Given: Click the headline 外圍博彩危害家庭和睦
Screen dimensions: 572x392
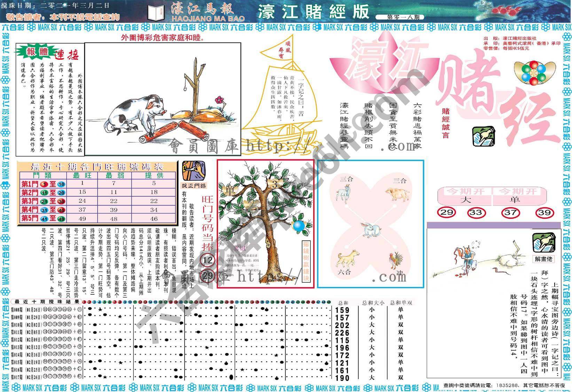Looking at the screenshot, I should click(x=163, y=38).
